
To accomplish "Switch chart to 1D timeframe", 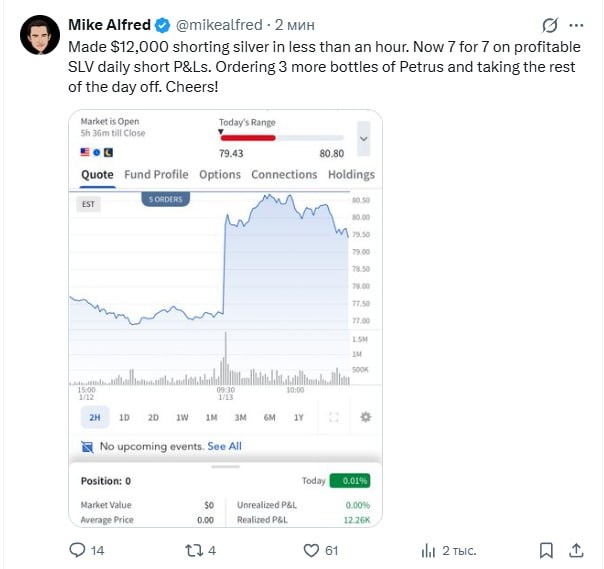I will [125, 417].
